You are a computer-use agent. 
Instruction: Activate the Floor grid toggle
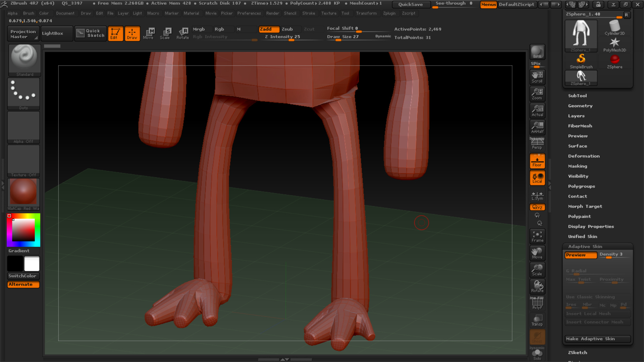pyautogui.click(x=537, y=161)
